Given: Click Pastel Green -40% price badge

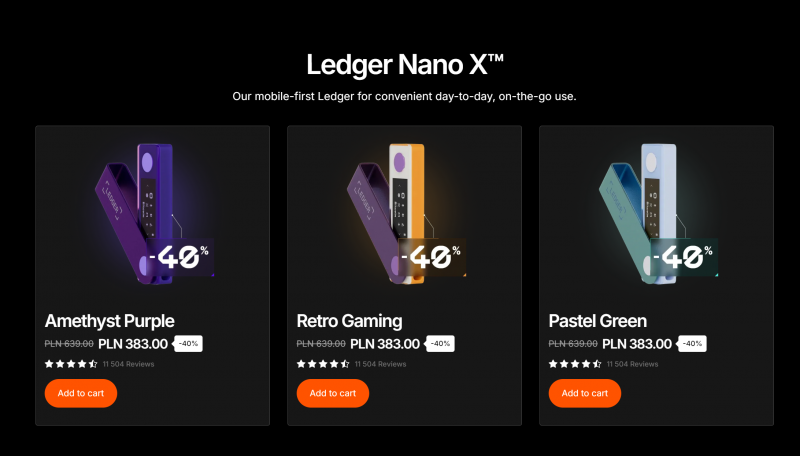Looking at the screenshot, I should 693,343.
